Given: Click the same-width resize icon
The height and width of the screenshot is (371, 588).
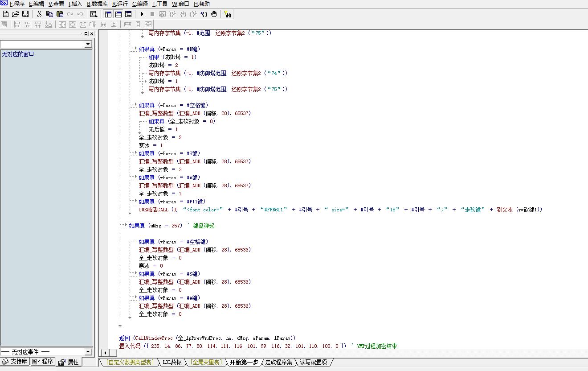Looking at the screenshot, I should click(127, 24).
